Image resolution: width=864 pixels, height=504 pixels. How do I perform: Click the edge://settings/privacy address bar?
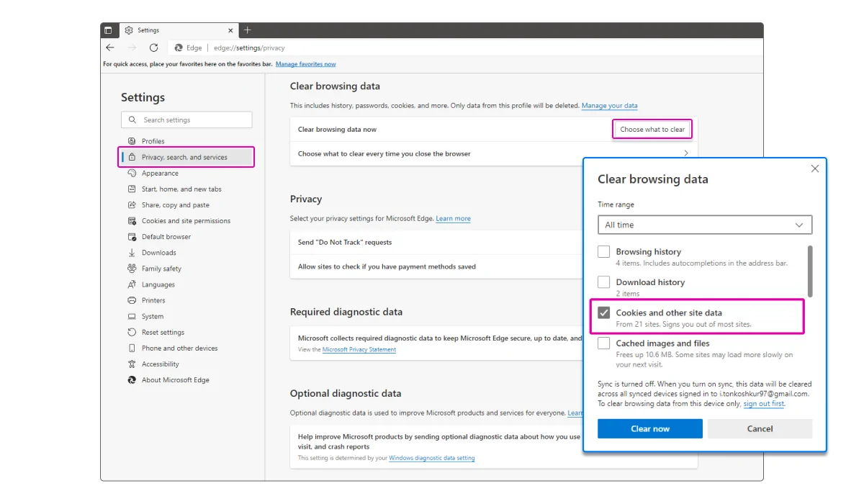tap(250, 48)
